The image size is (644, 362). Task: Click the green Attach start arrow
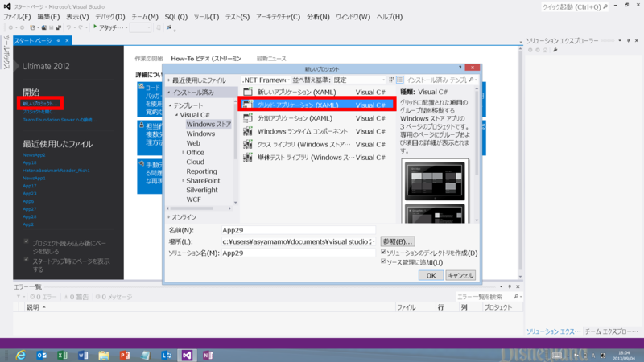(95, 27)
